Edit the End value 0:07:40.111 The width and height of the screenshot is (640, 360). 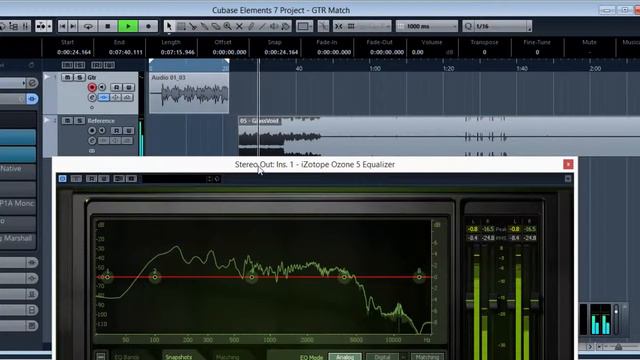point(126,52)
